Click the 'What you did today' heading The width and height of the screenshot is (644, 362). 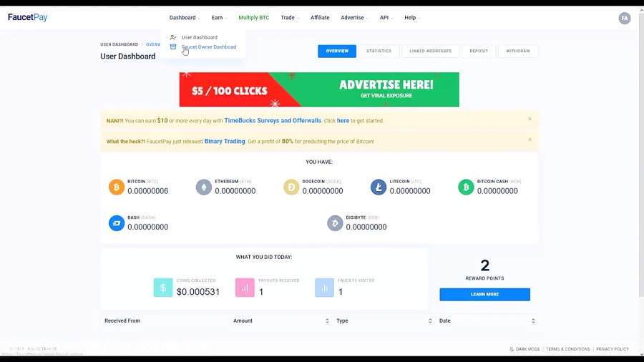[x=264, y=257]
